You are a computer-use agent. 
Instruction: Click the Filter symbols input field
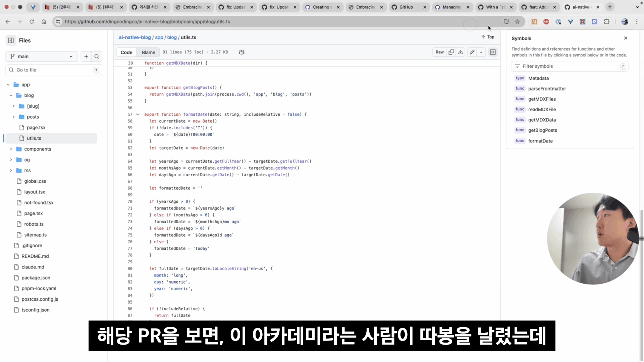pos(570,66)
